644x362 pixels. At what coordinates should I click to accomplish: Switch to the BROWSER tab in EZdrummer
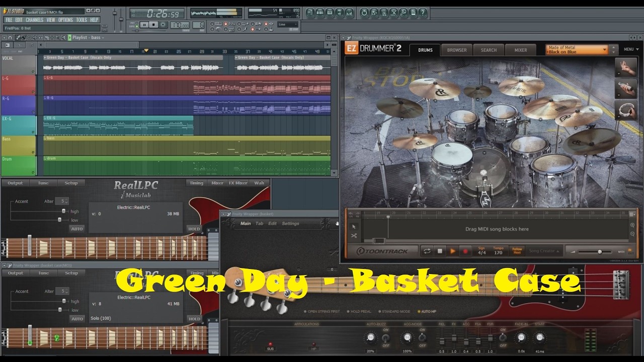point(457,50)
